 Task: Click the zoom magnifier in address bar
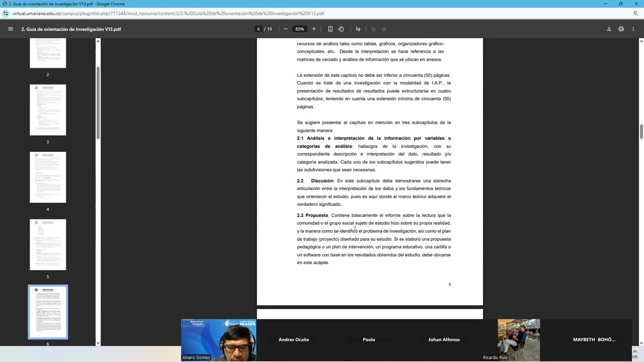click(x=635, y=14)
